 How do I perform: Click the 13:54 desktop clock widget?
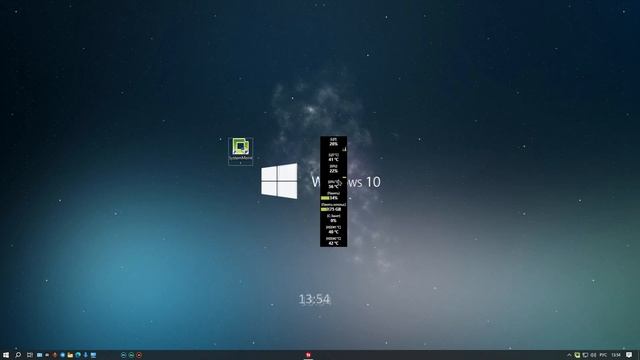point(314,299)
